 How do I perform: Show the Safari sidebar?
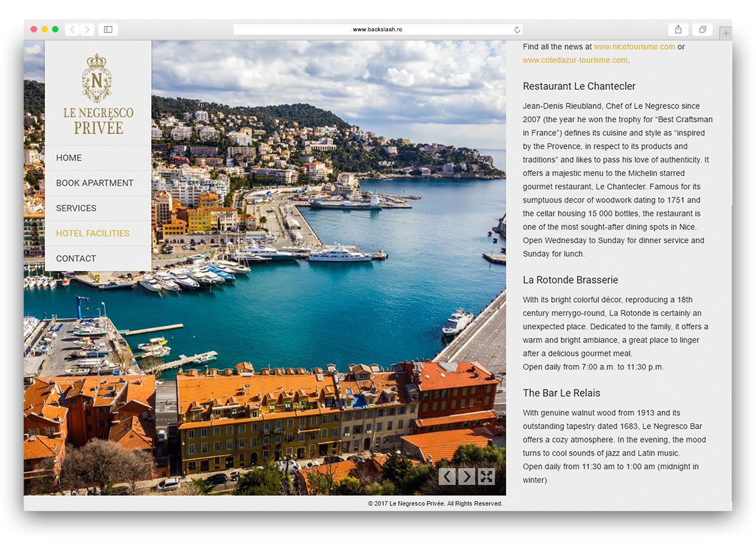click(x=108, y=30)
